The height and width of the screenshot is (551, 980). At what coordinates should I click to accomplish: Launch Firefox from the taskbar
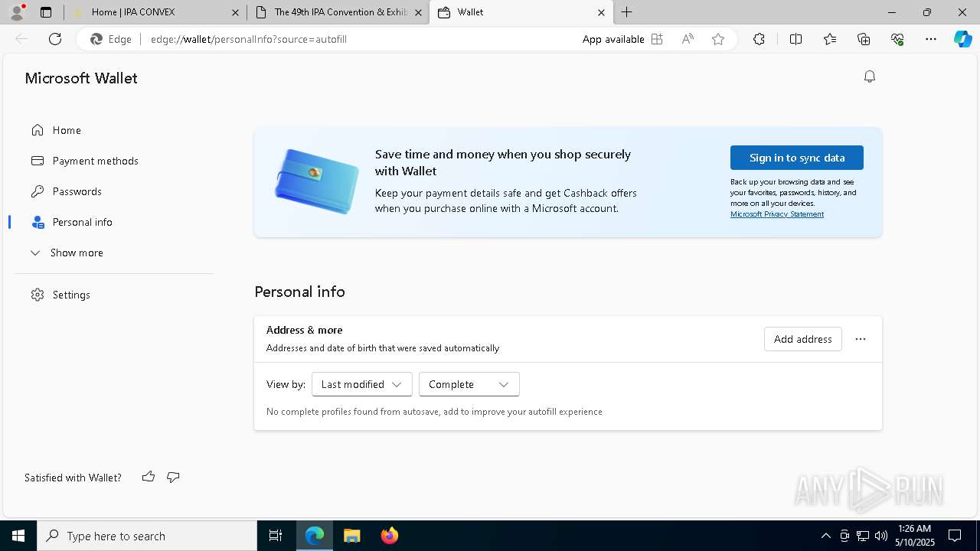[x=390, y=536]
